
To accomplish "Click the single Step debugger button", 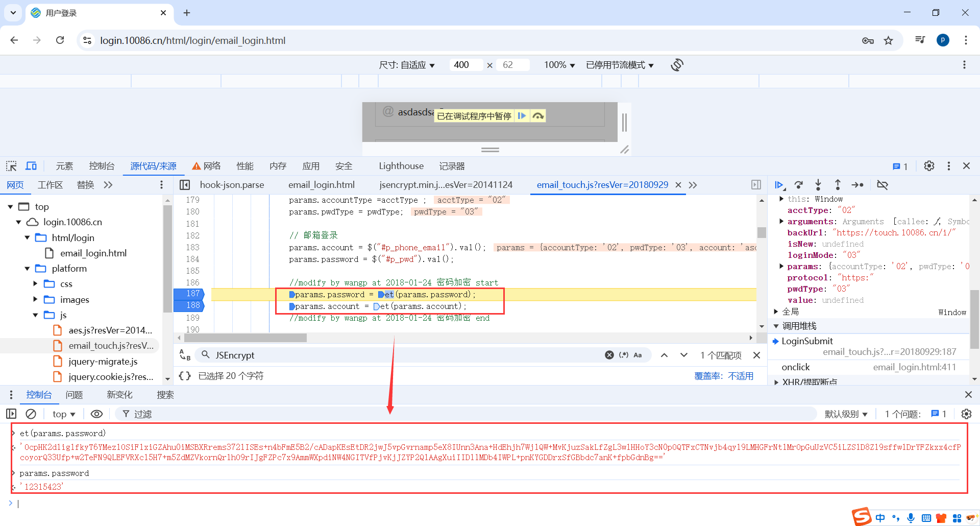I will [857, 185].
